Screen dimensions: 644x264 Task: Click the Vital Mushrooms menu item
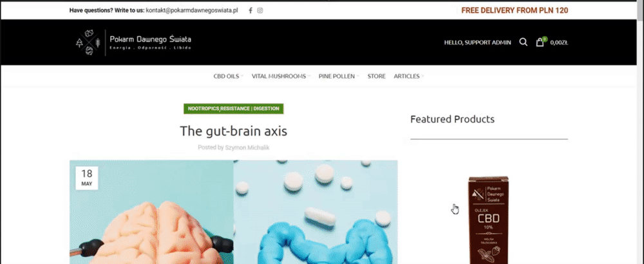(x=279, y=76)
